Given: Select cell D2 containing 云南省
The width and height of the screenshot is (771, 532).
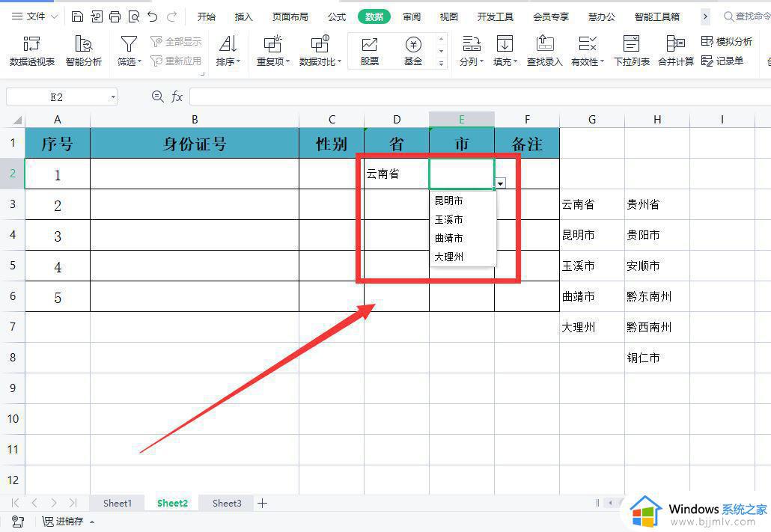Looking at the screenshot, I should (x=396, y=174).
